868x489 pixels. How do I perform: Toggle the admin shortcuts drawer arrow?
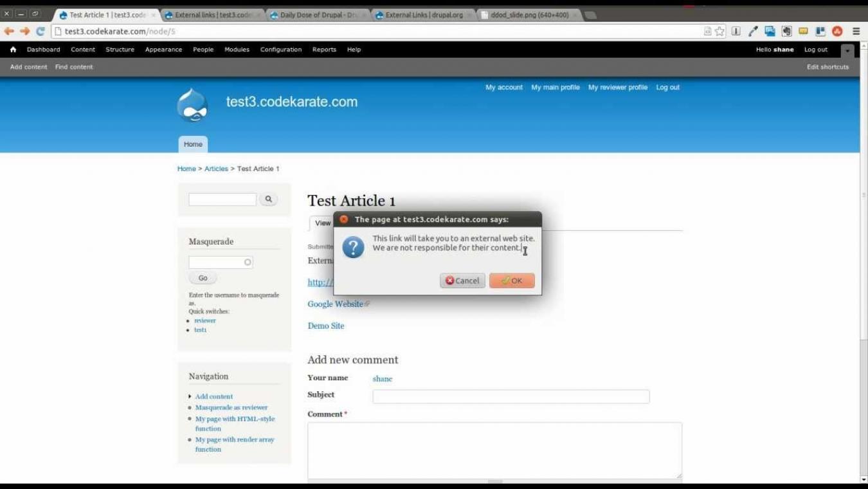pyautogui.click(x=847, y=50)
